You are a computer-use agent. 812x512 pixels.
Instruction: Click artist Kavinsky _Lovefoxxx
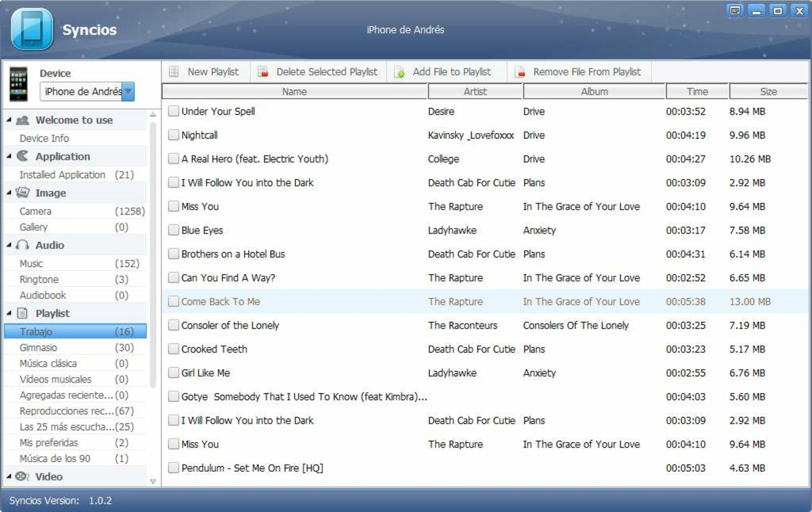point(471,136)
